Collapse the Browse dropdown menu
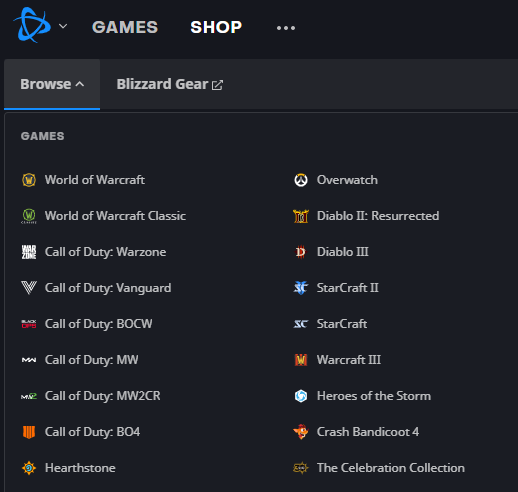 pyautogui.click(x=52, y=84)
